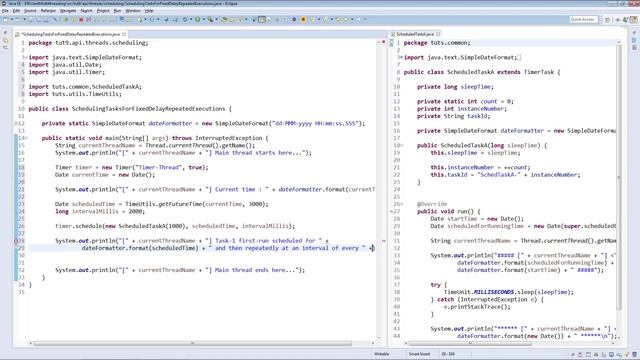Image resolution: width=640 pixels, height=360 pixels.
Task: Open the Debug button's dropdown arrow
Action: [x=191, y=19]
